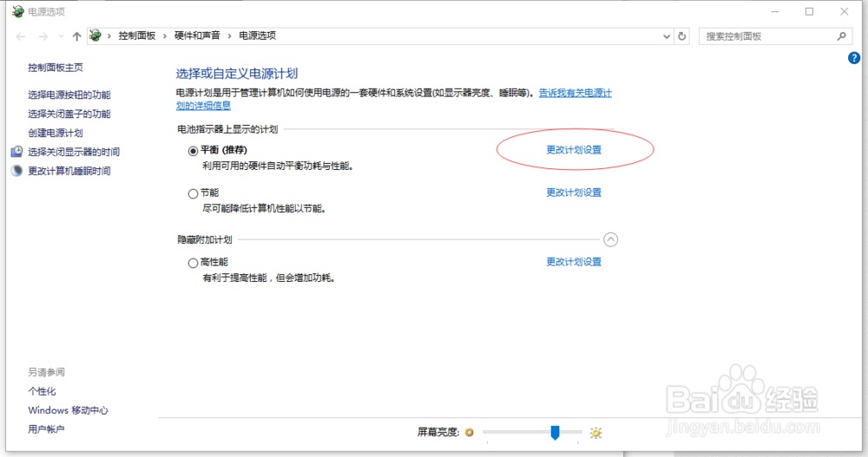
Task: Open the address bar history dropdown
Action: [667, 36]
